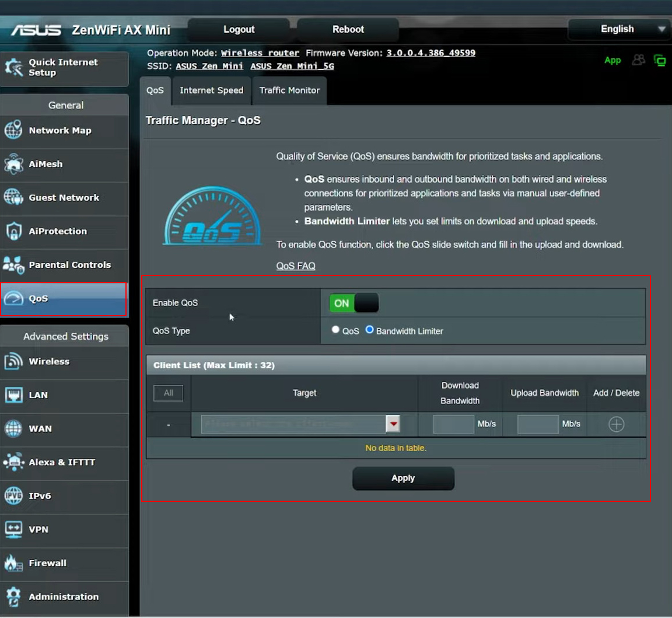This screenshot has width=672, height=618.
Task: Check the All clients checkbox
Action: (x=168, y=393)
